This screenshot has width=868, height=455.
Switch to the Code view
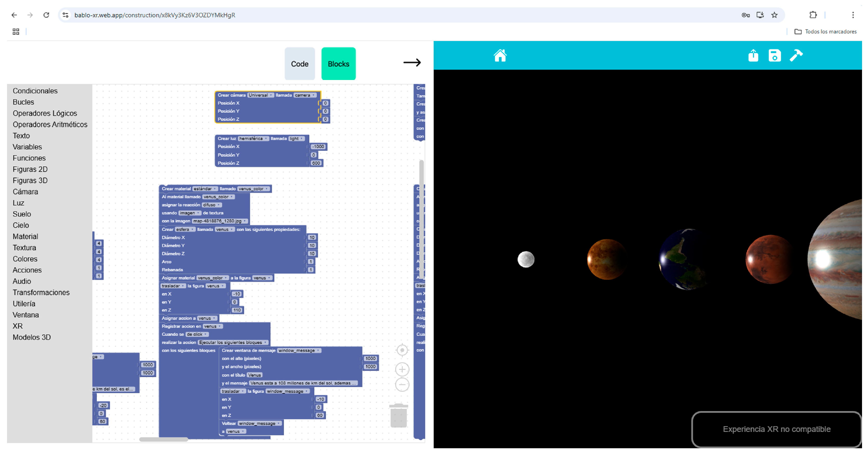(x=299, y=64)
